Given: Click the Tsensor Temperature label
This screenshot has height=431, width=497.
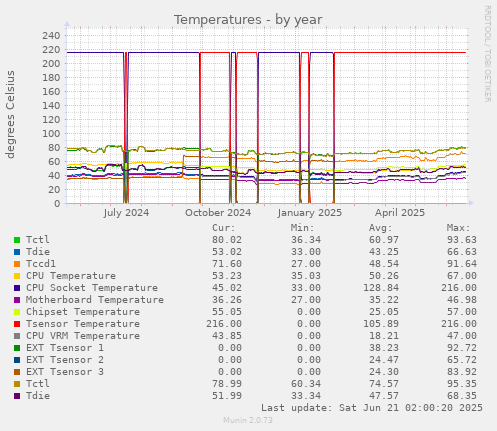Looking at the screenshot, I should tap(83, 324).
